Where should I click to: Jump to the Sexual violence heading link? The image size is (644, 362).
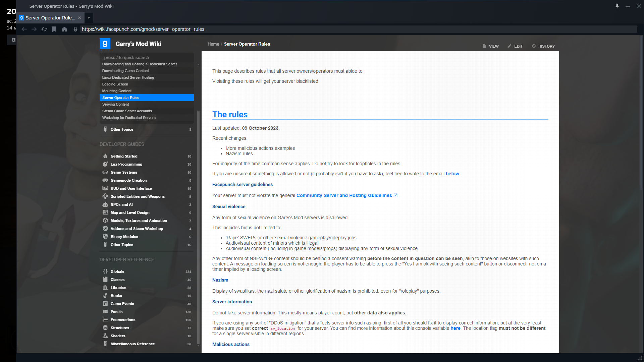click(x=229, y=206)
